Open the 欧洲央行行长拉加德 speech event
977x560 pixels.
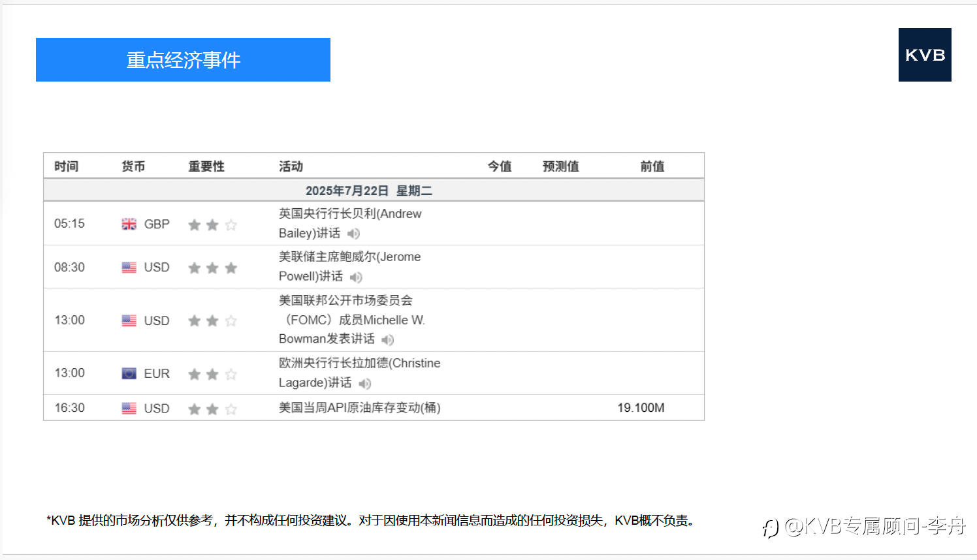[x=360, y=373]
